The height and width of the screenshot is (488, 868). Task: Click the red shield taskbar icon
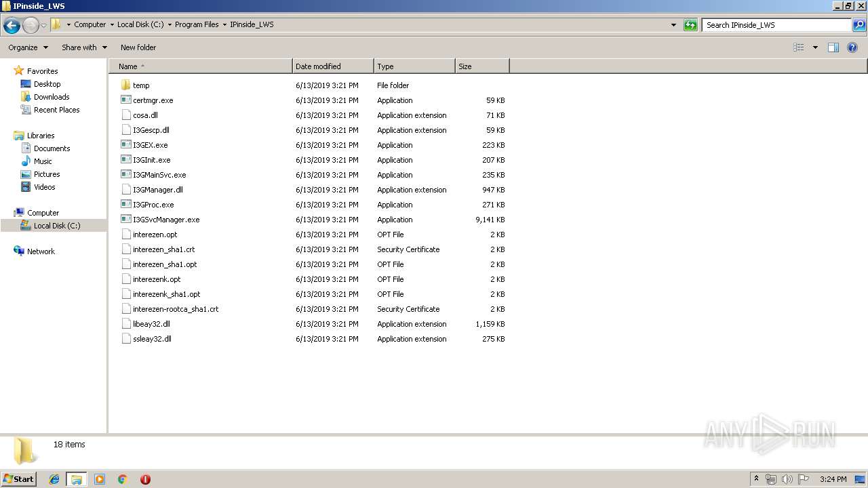tap(145, 479)
